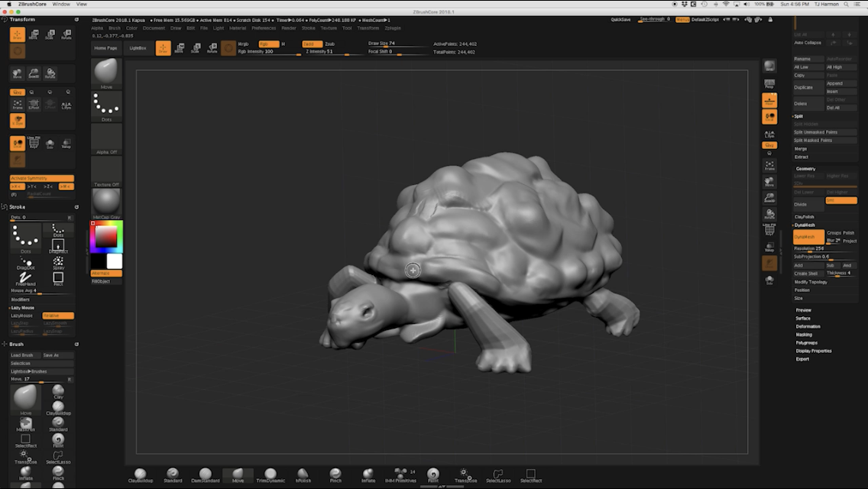The image size is (868, 489).
Task: Expand the Preview section
Action: tap(803, 310)
